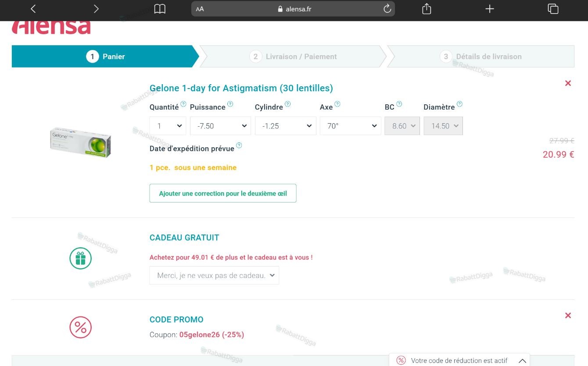Remove promo code with red X
Viewport: 588px width, 366px height.
point(568,315)
